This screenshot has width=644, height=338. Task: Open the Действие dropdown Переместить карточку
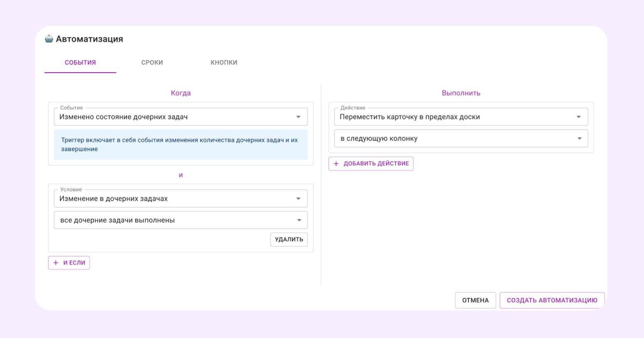point(461,117)
